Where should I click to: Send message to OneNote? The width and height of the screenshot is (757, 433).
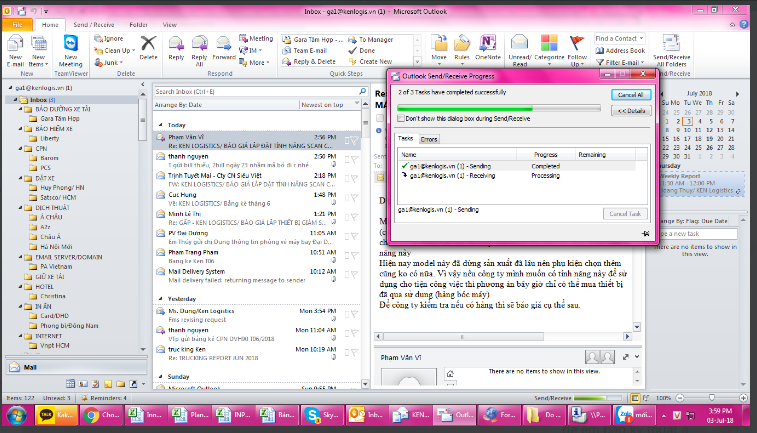coord(488,43)
